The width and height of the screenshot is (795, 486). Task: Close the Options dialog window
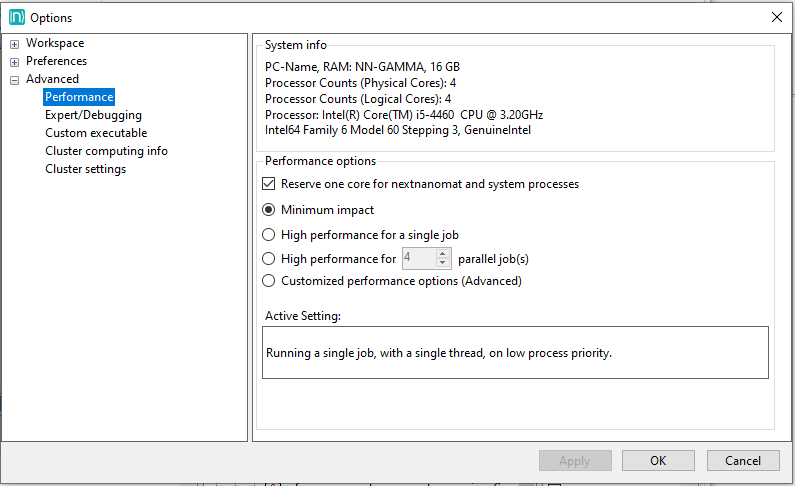pyautogui.click(x=777, y=17)
